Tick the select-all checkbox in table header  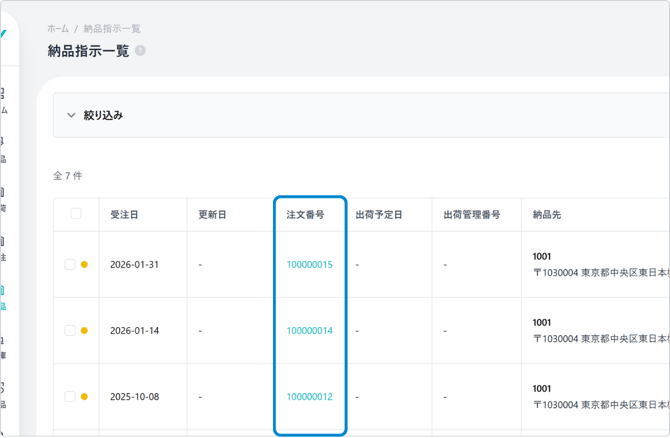[x=76, y=214]
